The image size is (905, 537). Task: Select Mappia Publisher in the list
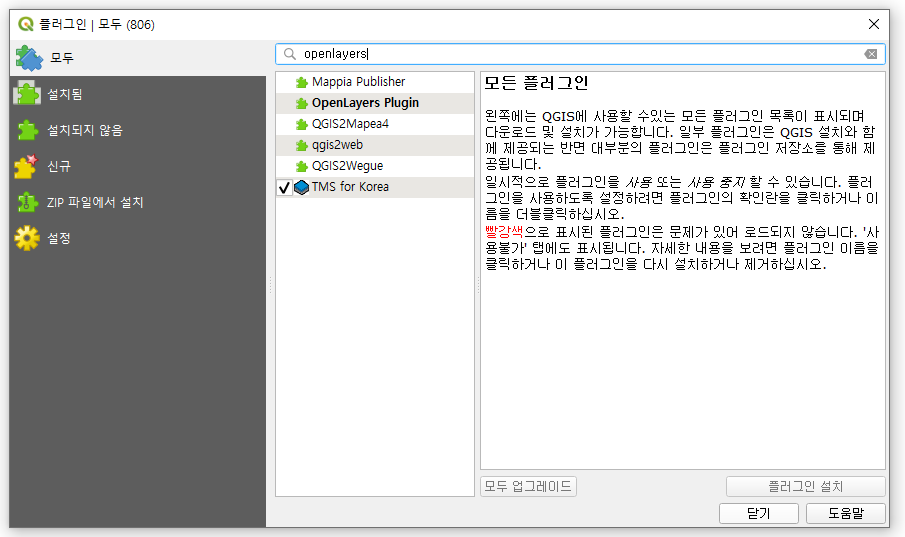pos(375,82)
